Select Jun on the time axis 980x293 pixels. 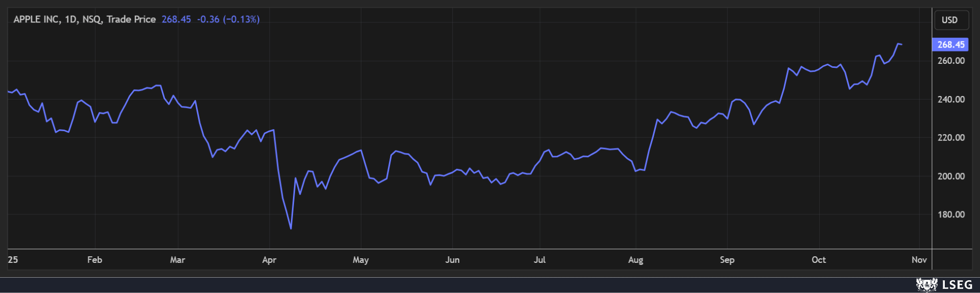tap(452, 260)
